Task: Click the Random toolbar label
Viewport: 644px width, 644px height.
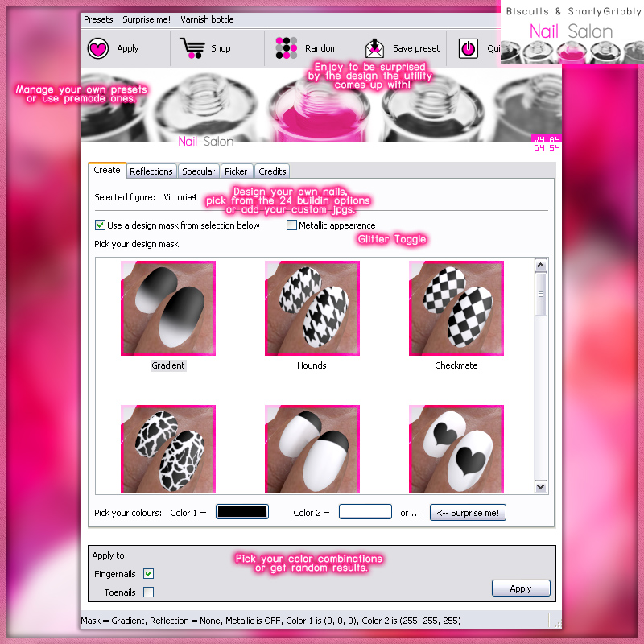Action: click(x=320, y=48)
